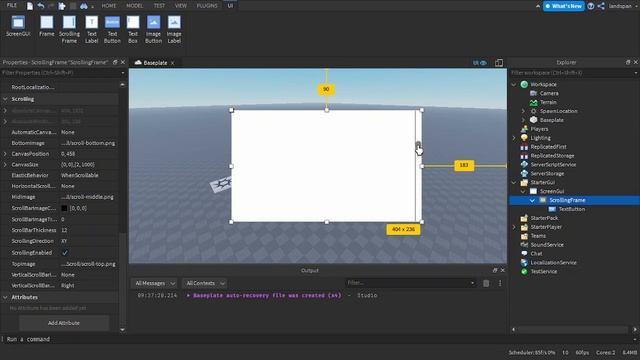Toggle the ScrollingEnabled checkbox
The width and height of the screenshot is (640, 360).
[x=64, y=253]
